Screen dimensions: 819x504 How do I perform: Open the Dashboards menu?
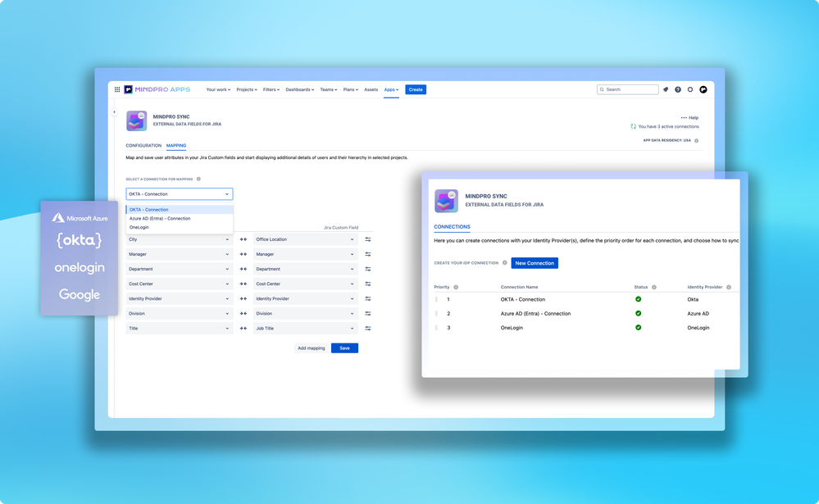300,89
